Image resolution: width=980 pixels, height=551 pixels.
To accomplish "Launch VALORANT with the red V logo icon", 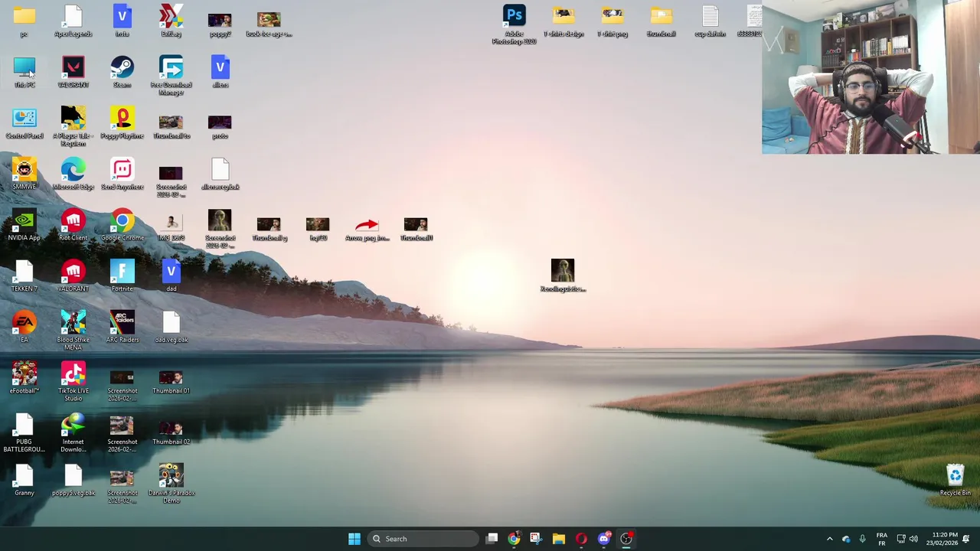I will point(73,73).
